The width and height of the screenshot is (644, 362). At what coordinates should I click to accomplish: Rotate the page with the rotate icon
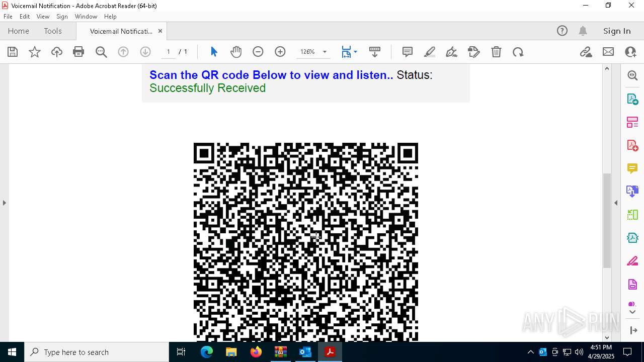[x=518, y=52]
